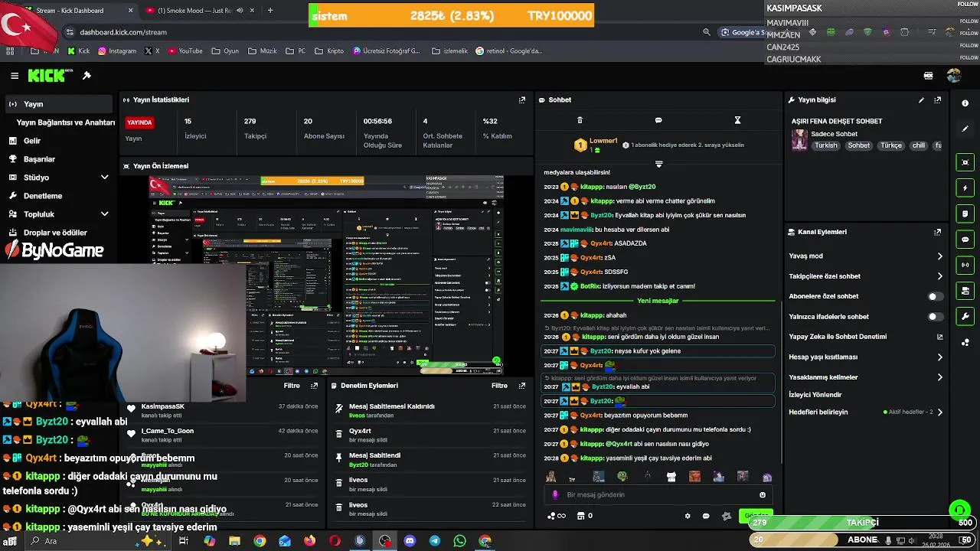Open the YouTube bookmark

coord(185,51)
